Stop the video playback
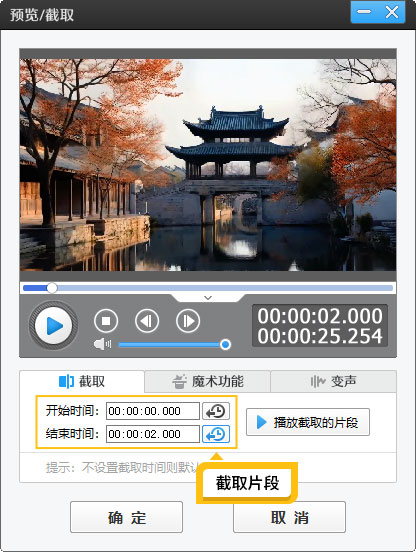The height and width of the screenshot is (552, 416). 106,321
